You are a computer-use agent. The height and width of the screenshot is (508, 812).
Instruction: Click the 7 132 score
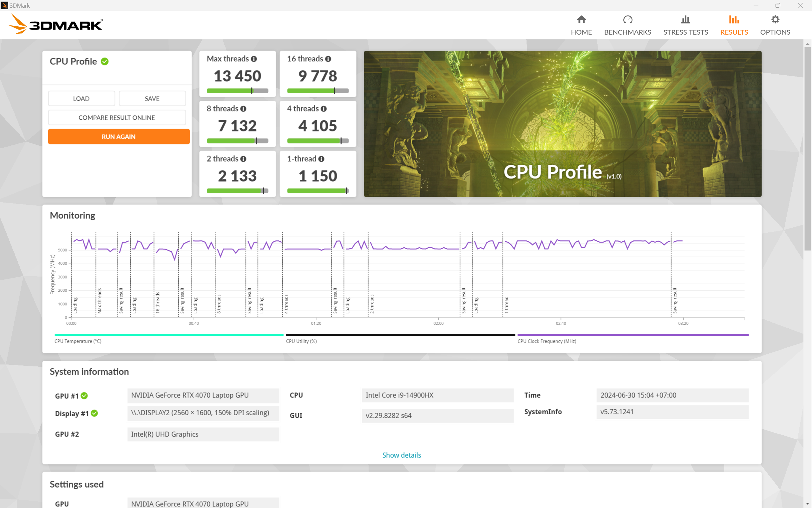(x=238, y=126)
